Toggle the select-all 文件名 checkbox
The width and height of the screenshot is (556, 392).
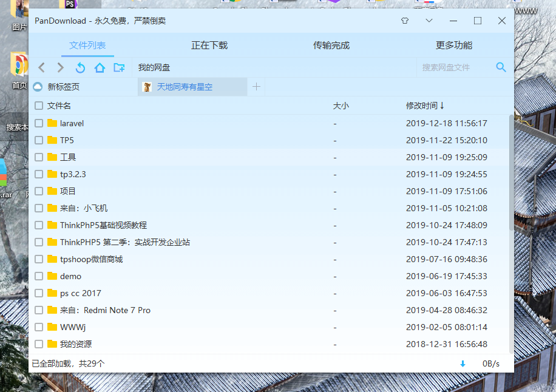(39, 106)
